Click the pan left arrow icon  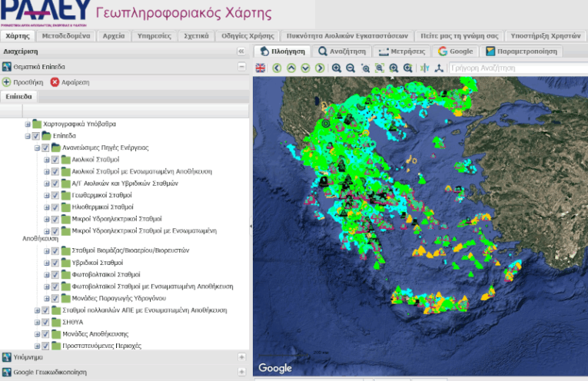click(277, 68)
